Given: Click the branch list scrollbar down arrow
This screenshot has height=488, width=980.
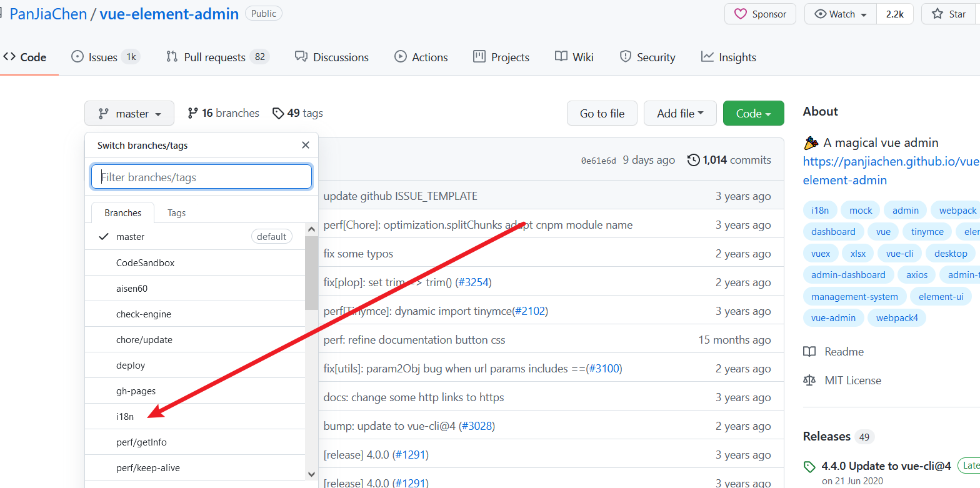Looking at the screenshot, I should tap(311, 474).
